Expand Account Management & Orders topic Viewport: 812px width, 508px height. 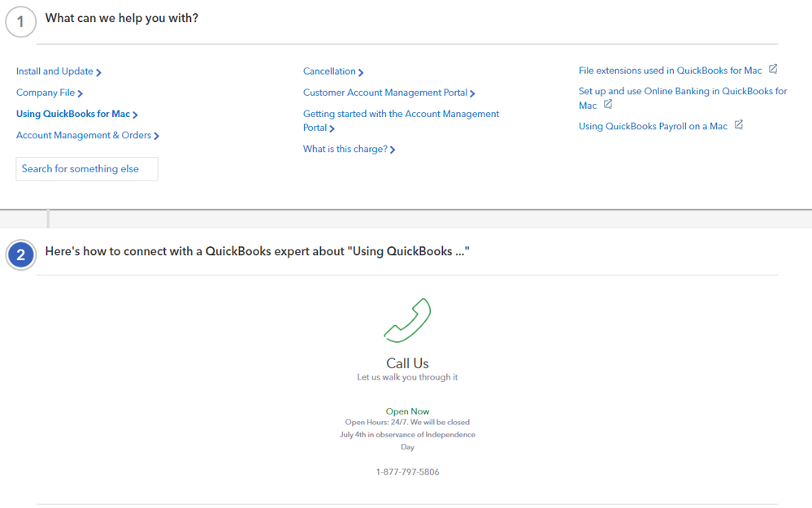tap(87, 135)
